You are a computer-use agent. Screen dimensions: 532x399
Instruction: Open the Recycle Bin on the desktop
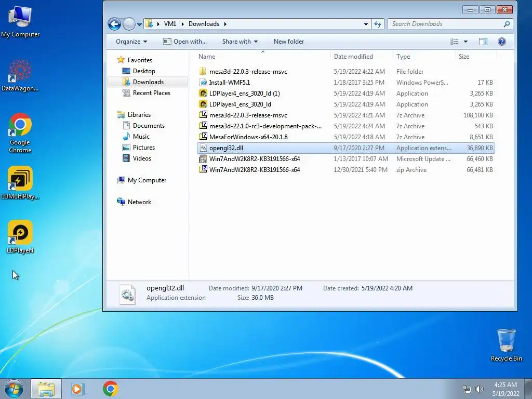click(506, 345)
